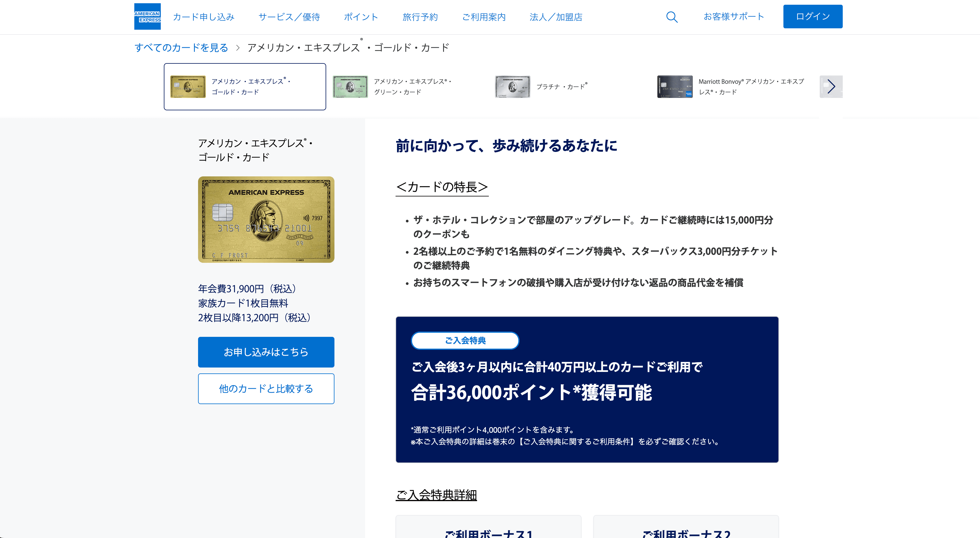Click the gold card thumbnail in carousel
This screenshot has height=538, width=980.
[188, 87]
